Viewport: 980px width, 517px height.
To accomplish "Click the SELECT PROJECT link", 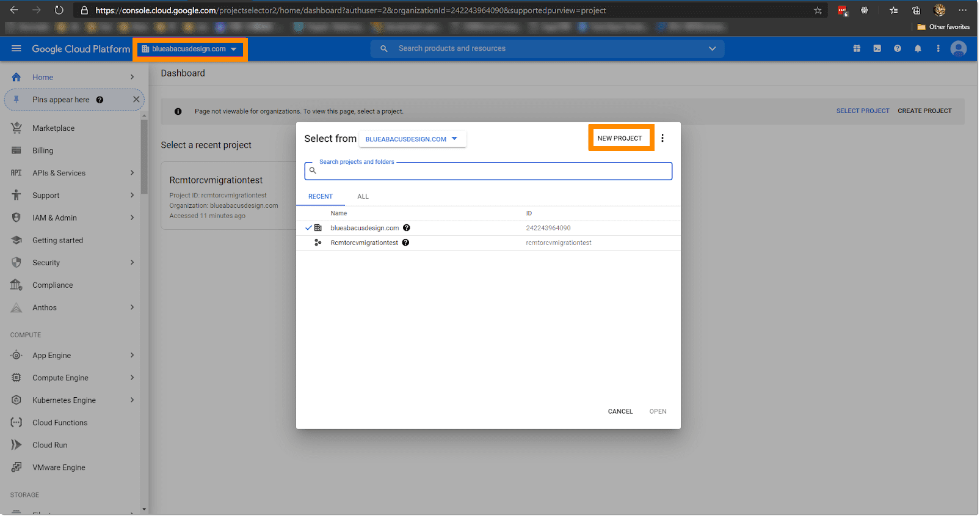I will pos(863,111).
